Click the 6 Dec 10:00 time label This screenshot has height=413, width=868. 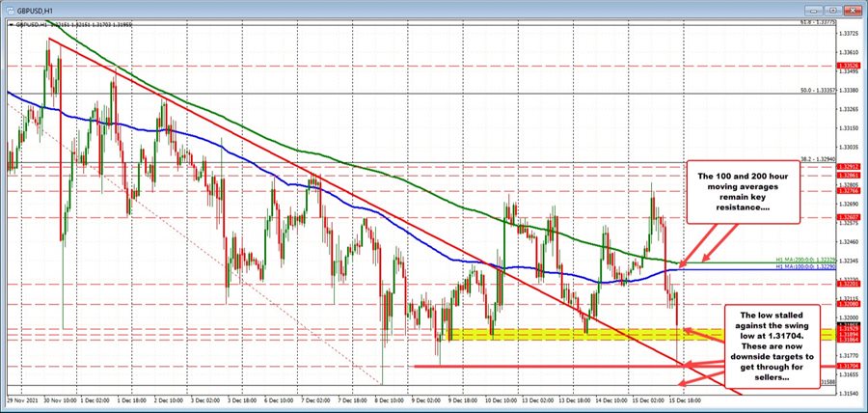click(277, 399)
